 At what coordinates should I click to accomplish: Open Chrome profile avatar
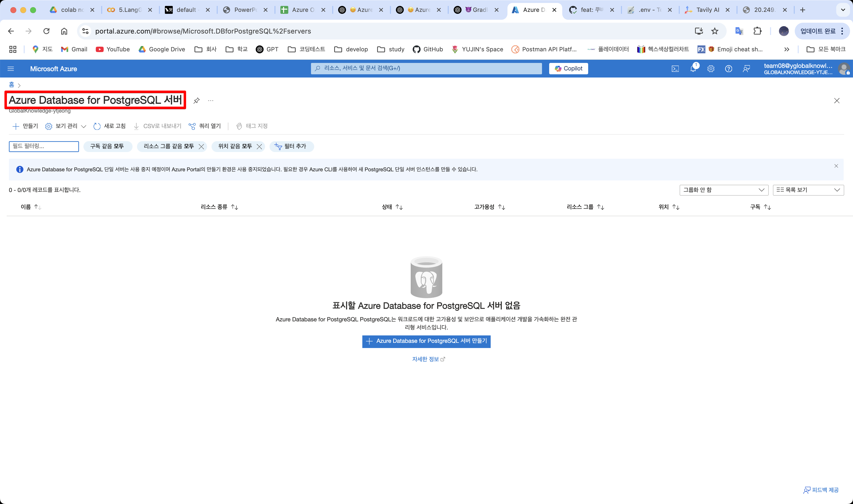(x=784, y=31)
